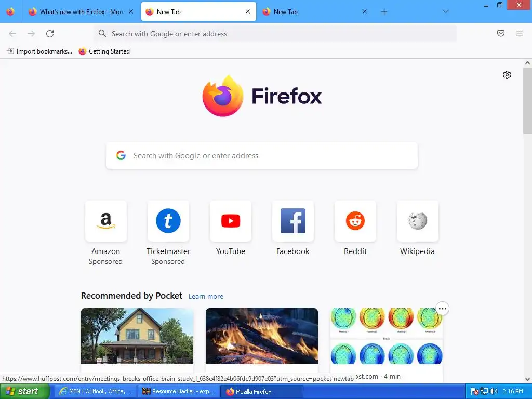The width and height of the screenshot is (532, 399).
Task: Switch to MSN Outlook taskbar window
Action: (95, 392)
